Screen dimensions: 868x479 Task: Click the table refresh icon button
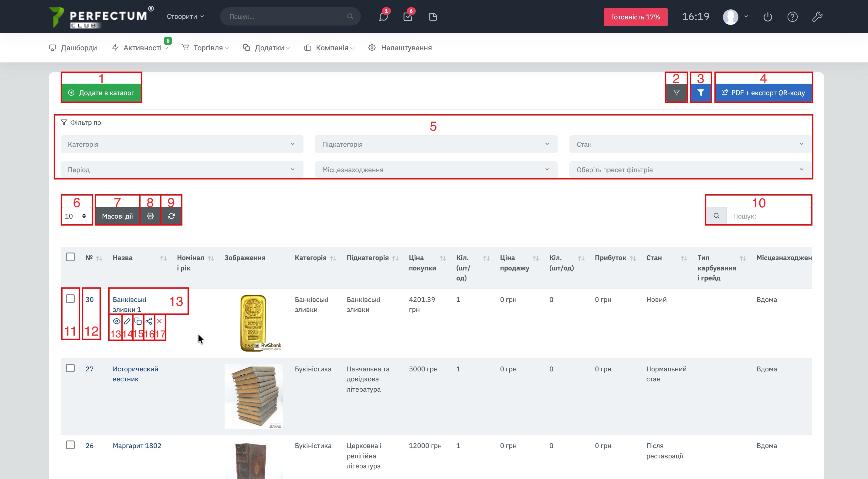click(171, 216)
